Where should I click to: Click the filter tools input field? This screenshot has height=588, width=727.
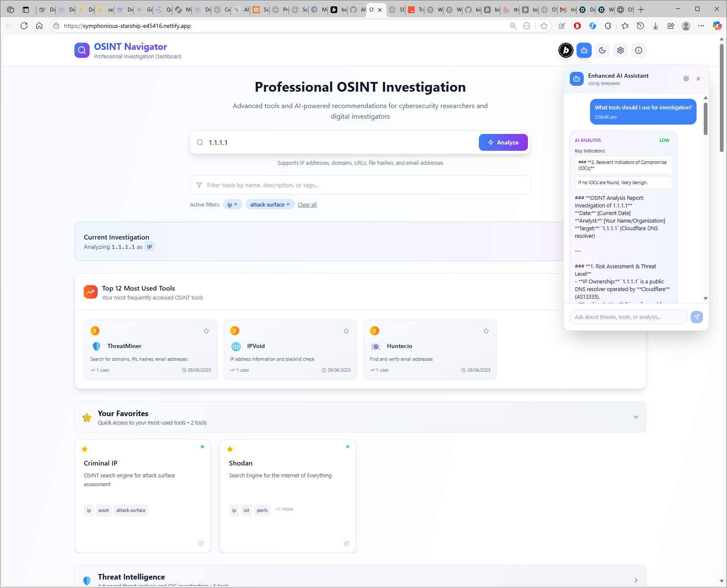pos(360,185)
